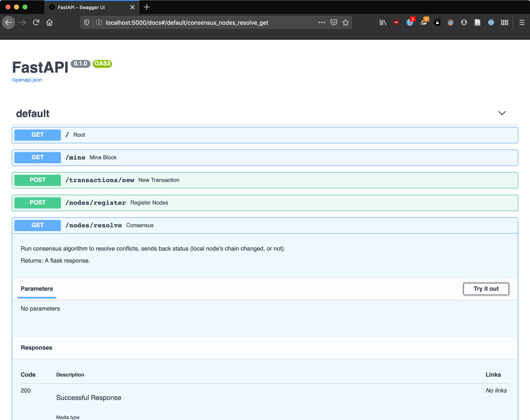The image size is (530, 420).
Task: Collapse the default section chevron
Action: click(x=502, y=113)
